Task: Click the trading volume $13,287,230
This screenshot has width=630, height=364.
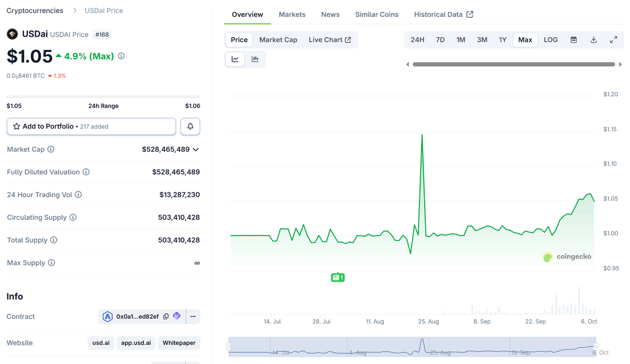Action: click(x=180, y=195)
